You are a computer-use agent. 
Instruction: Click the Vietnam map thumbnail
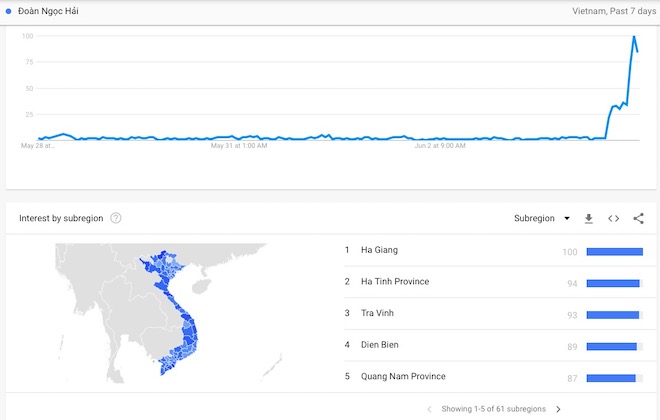tap(168, 313)
